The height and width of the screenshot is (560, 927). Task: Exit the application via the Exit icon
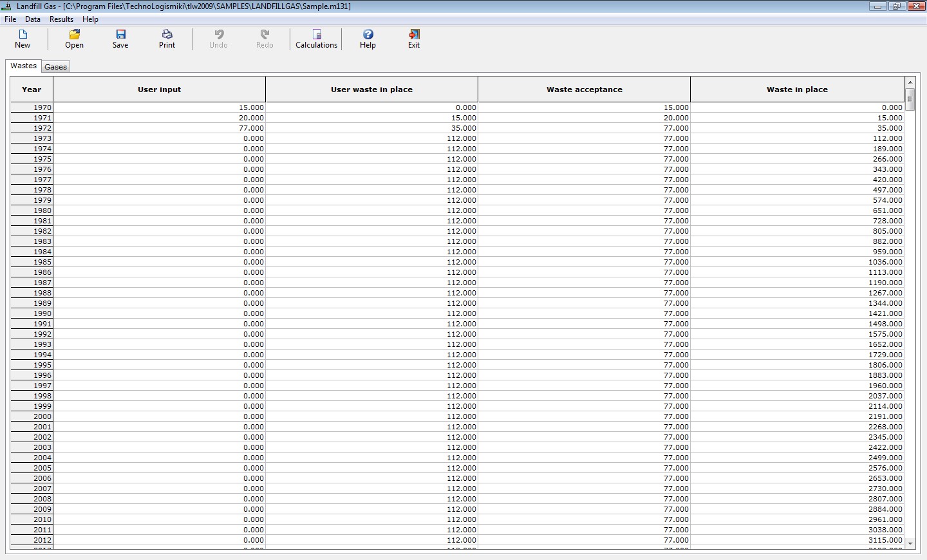(414, 35)
